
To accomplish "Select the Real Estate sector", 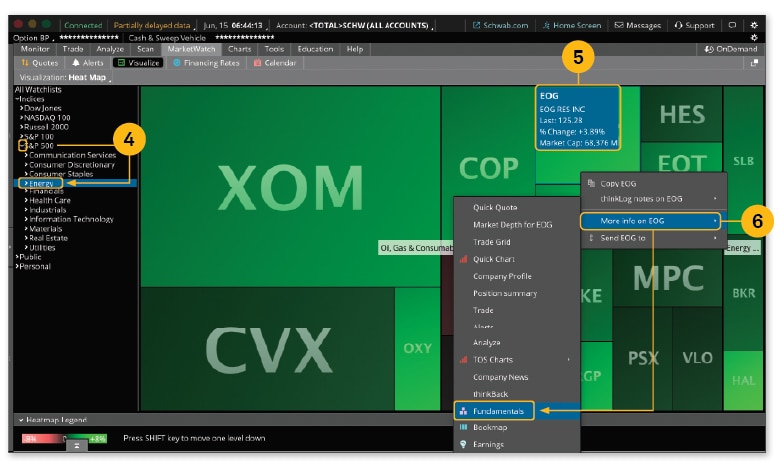I will coord(46,238).
